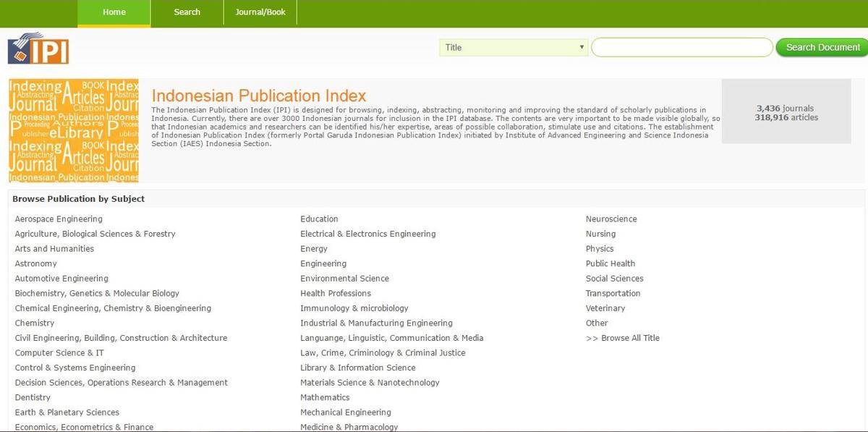
Task: Browse the Education subject
Action: tap(319, 219)
